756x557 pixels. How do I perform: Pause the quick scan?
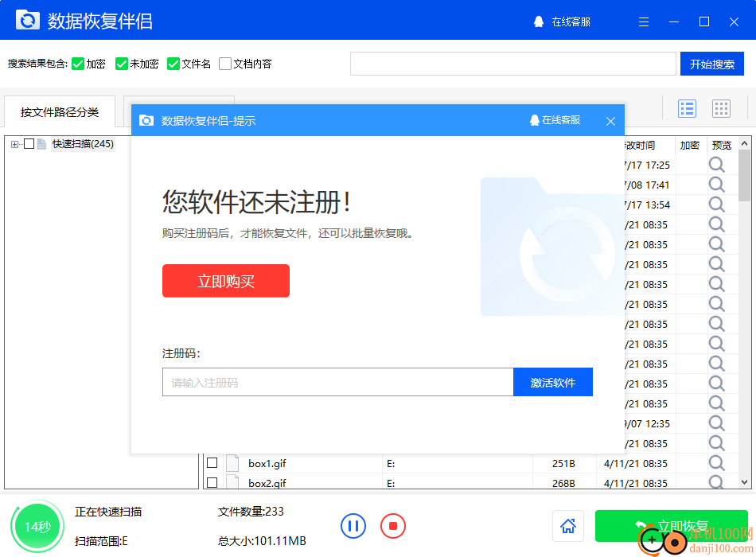[x=353, y=526]
